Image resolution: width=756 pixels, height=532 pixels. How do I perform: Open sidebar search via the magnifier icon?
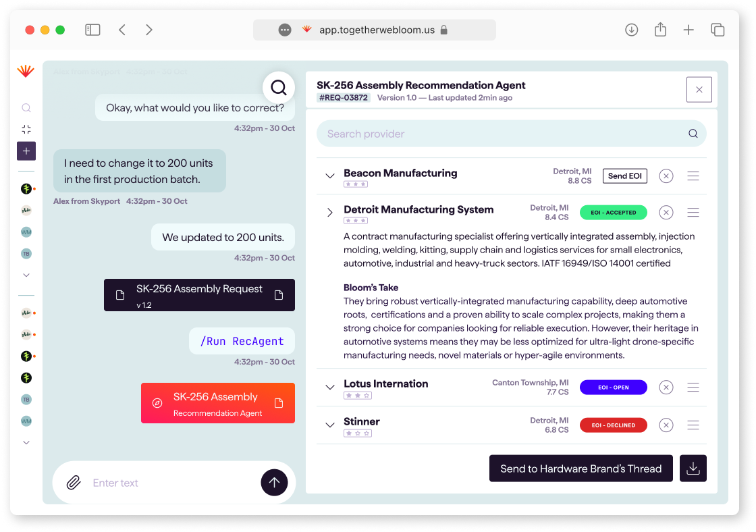point(26,107)
